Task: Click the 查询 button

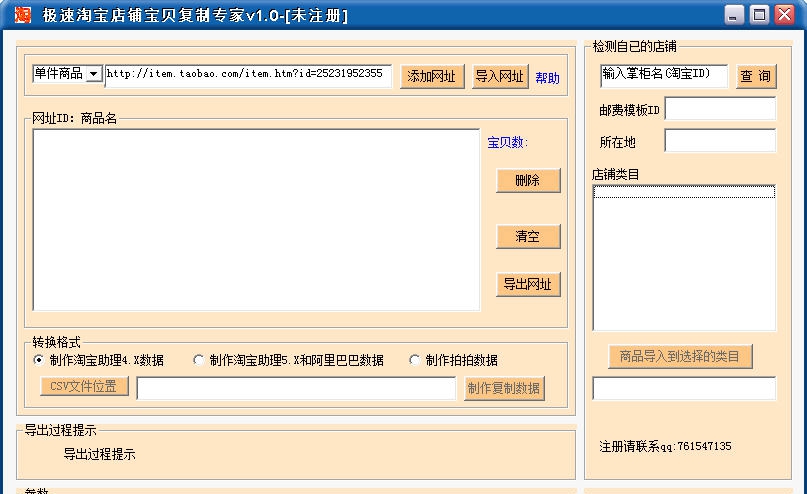Action: click(756, 77)
